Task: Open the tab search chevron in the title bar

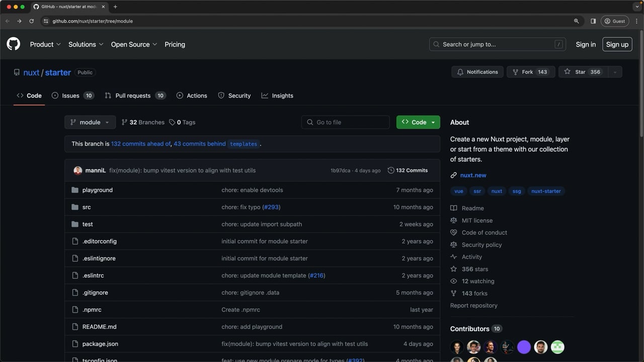Action: click(x=637, y=7)
